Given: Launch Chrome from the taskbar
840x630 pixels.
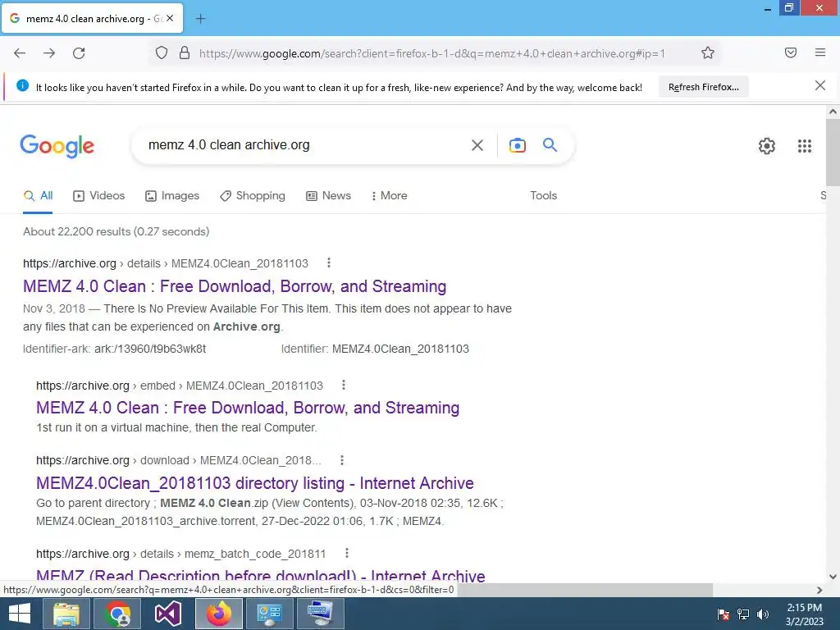Looking at the screenshot, I should (117, 614).
